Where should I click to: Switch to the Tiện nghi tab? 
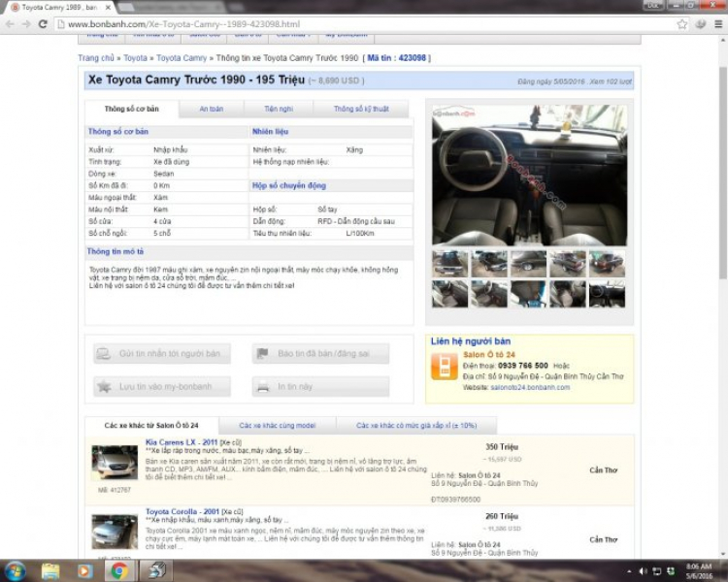[x=279, y=109]
